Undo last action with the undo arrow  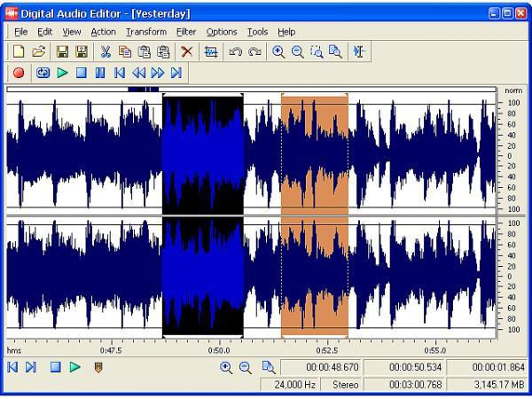pyautogui.click(x=236, y=52)
